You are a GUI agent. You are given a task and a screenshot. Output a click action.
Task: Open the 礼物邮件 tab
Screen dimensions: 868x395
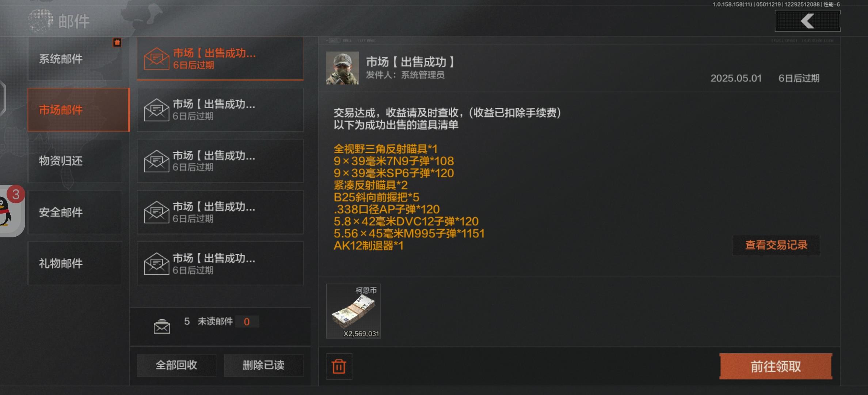point(75,263)
